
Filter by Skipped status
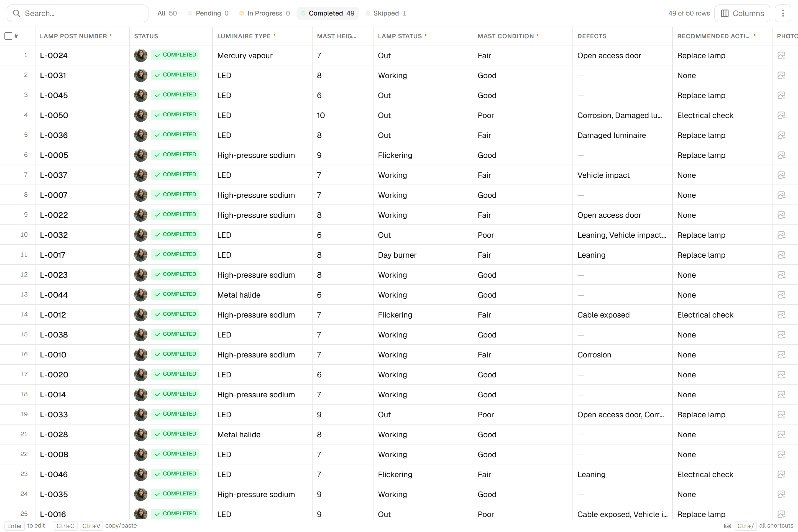point(386,13)
